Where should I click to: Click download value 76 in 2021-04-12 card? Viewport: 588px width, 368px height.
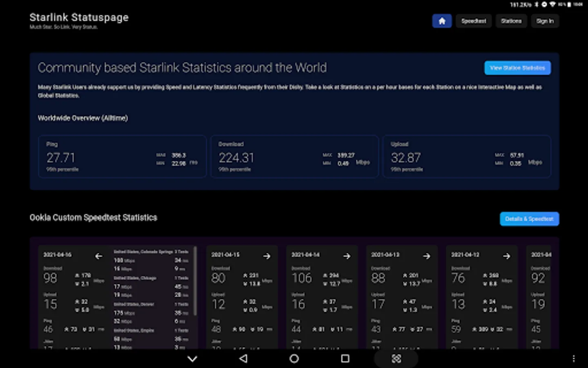[x=458, y=278]
